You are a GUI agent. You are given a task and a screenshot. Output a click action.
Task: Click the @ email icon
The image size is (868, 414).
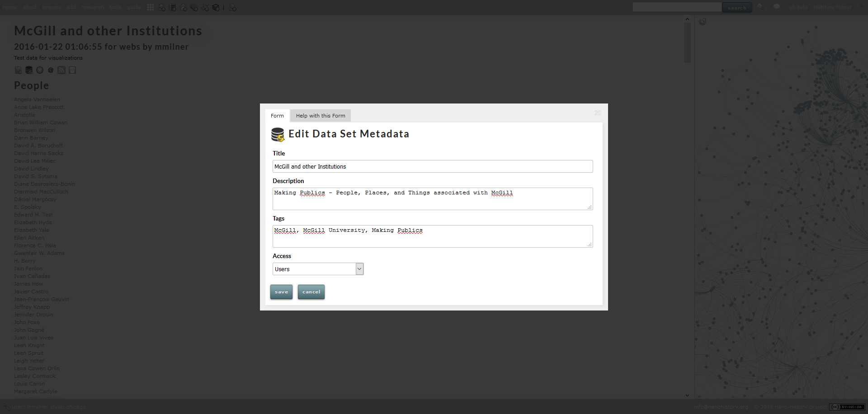click(x=51, y=70)
